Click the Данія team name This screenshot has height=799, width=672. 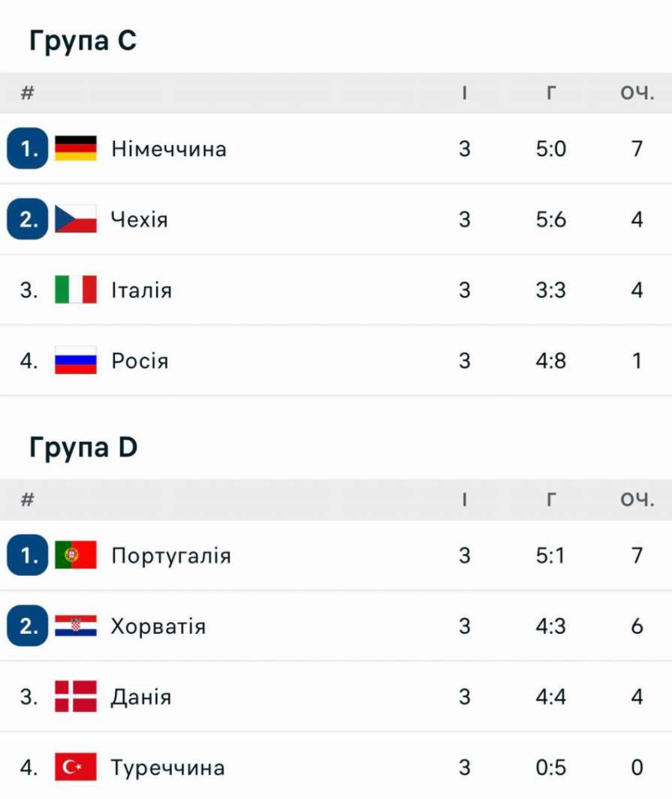coord(141,697)
